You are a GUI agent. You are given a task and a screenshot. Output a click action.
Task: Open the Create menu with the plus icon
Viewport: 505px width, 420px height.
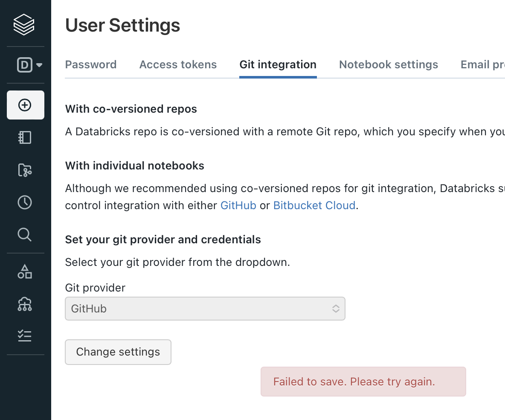(x=25, y=105)
